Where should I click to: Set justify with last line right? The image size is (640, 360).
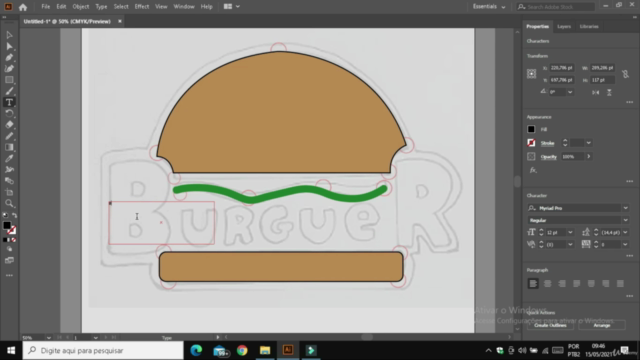tap(606, 283)
